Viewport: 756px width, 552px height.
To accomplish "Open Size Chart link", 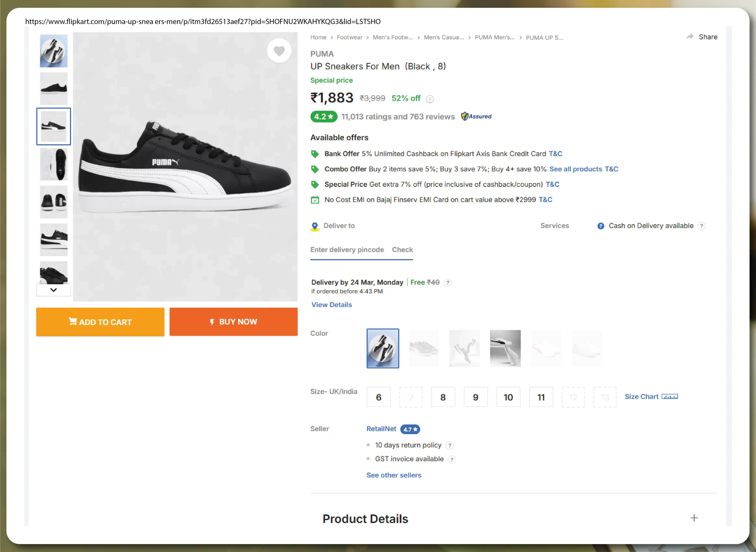I will click(642, 397).
